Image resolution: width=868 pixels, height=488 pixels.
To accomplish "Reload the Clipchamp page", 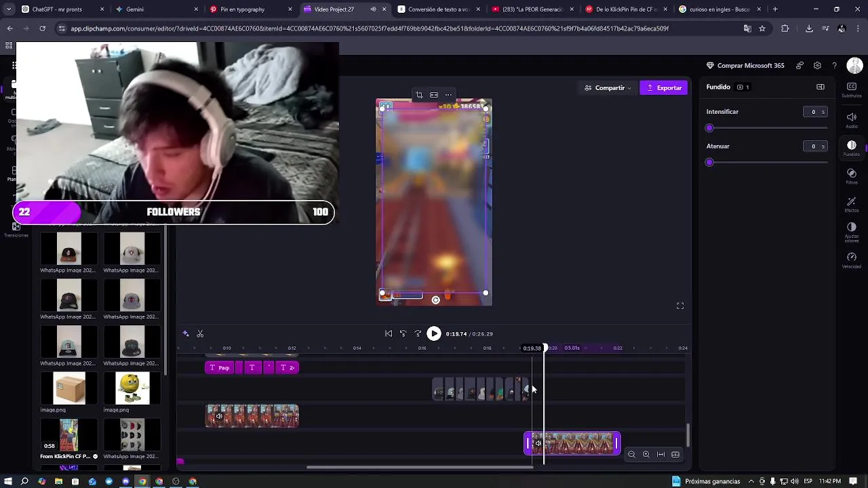I will tap(42, 28).
